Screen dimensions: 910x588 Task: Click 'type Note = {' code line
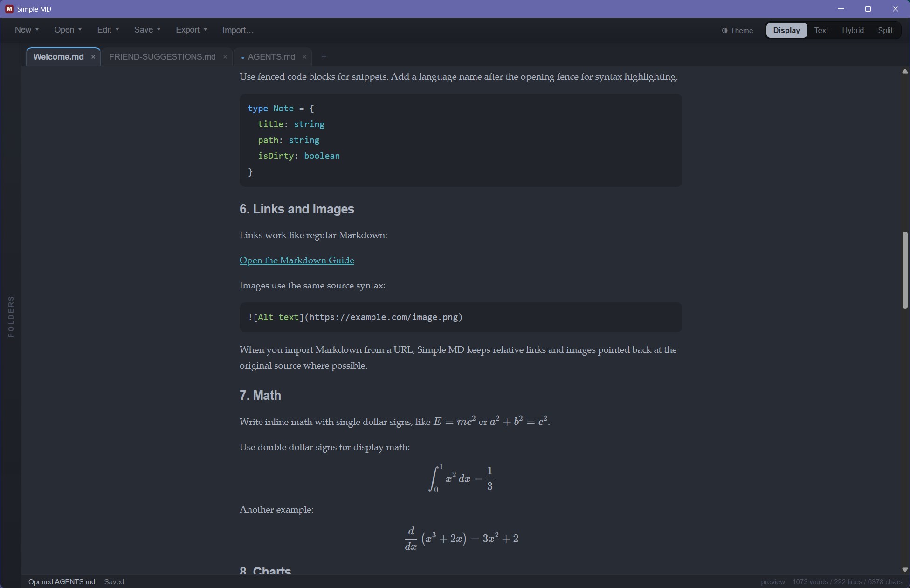coord(281,108)
